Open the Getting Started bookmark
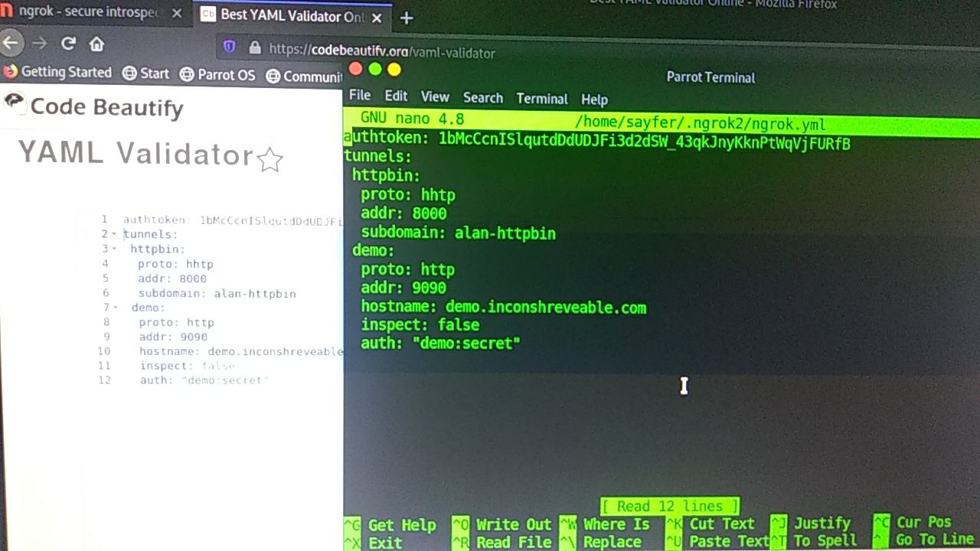 click(x=57, y=72)
